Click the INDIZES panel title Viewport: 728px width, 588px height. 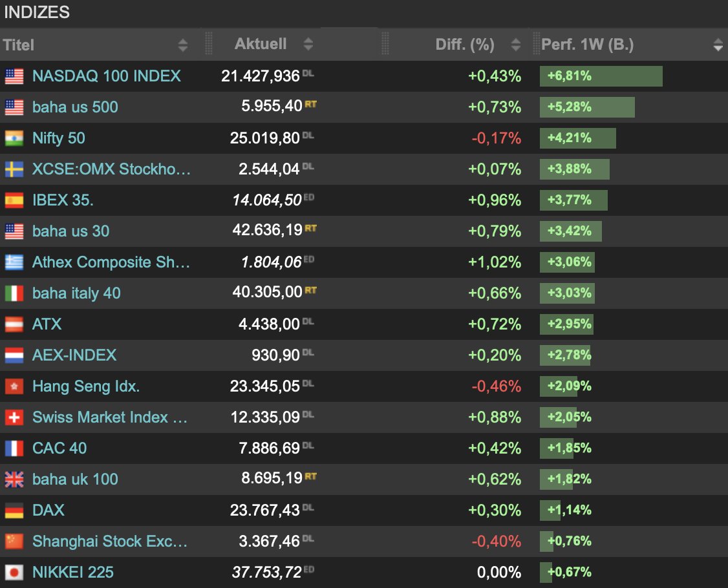tap(37, 12)
